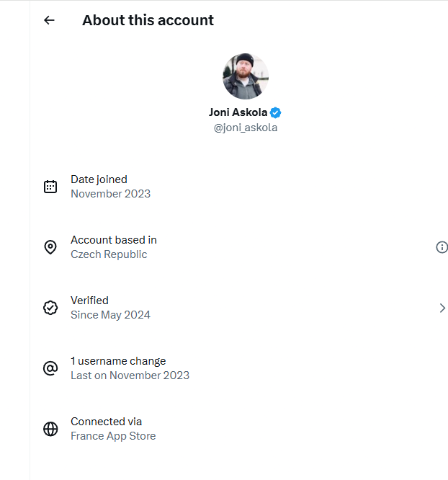
Task: Click the globe icon beside Connected via
Action: [x=50, y=429]
